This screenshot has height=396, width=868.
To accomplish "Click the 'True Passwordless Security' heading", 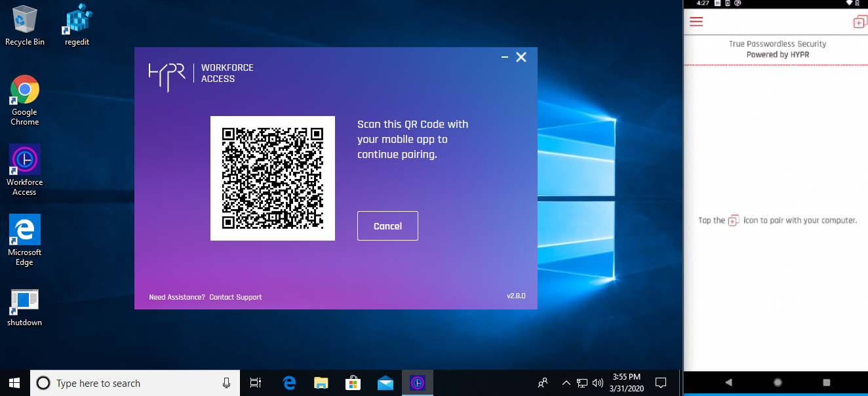I will [778, 44].
